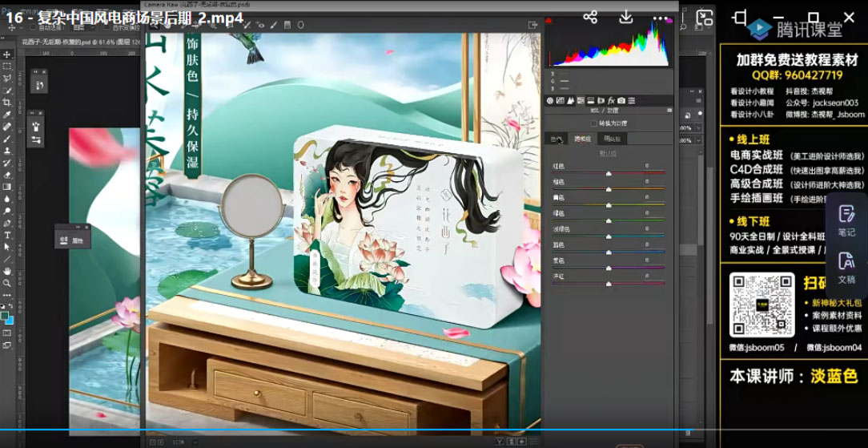Click the QQ群: 960427719 text
Image resolution: width=868 pixels, height=448 pixels.
(x=798, y=75)
